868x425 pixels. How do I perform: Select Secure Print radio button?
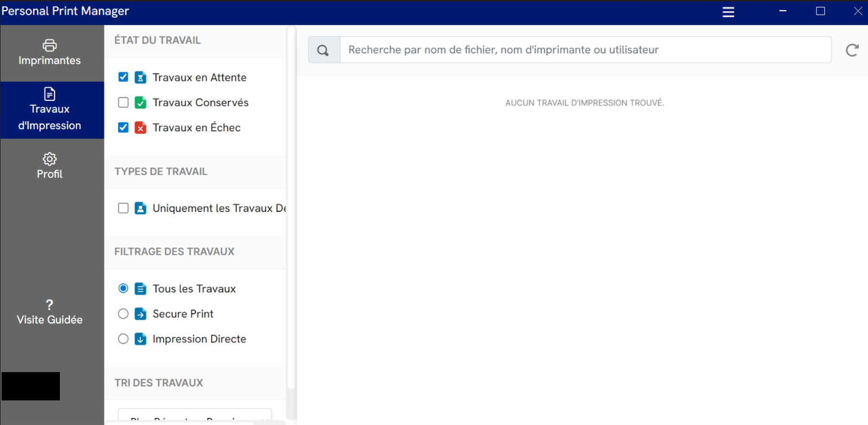click(123, 313)
